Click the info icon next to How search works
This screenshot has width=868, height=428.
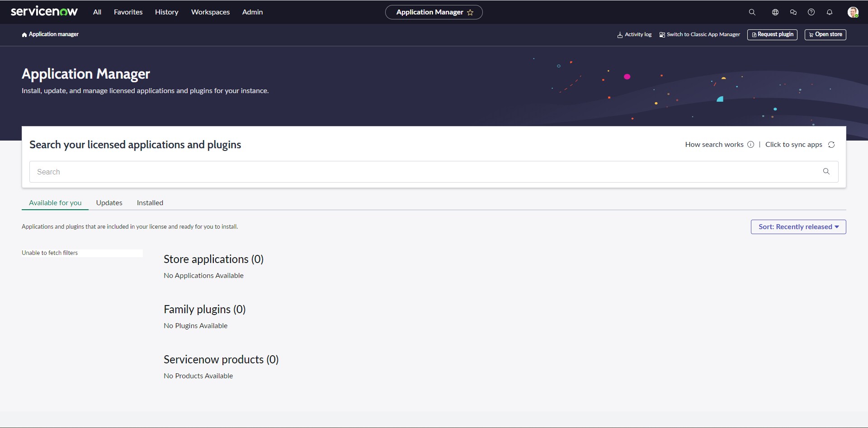point(751,145)
